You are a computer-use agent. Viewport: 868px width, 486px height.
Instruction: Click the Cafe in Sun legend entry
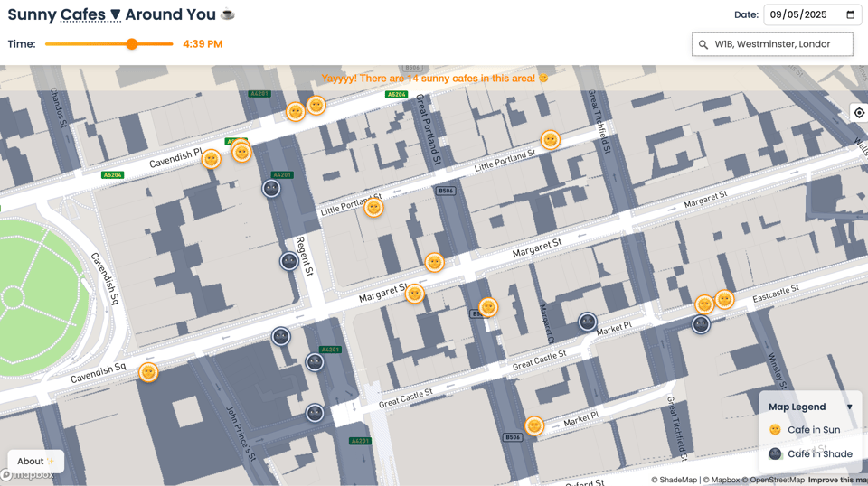click(813, 430)
